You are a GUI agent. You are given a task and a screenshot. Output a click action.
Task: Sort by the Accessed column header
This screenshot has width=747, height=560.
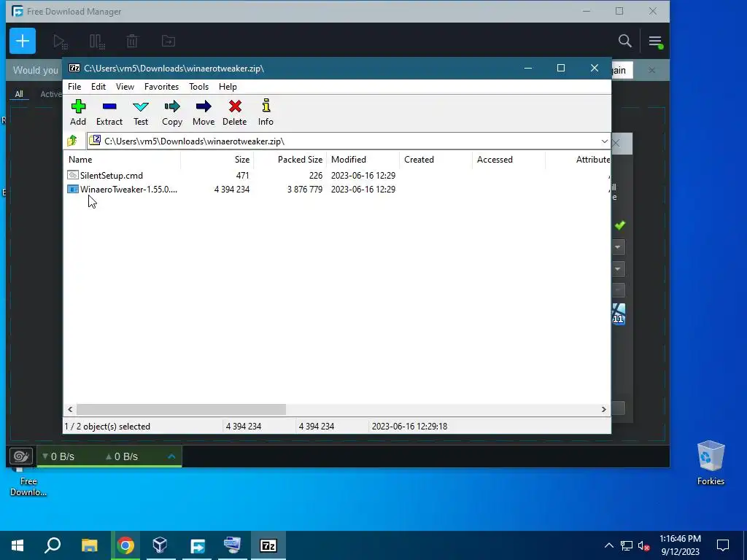[508, 160]
